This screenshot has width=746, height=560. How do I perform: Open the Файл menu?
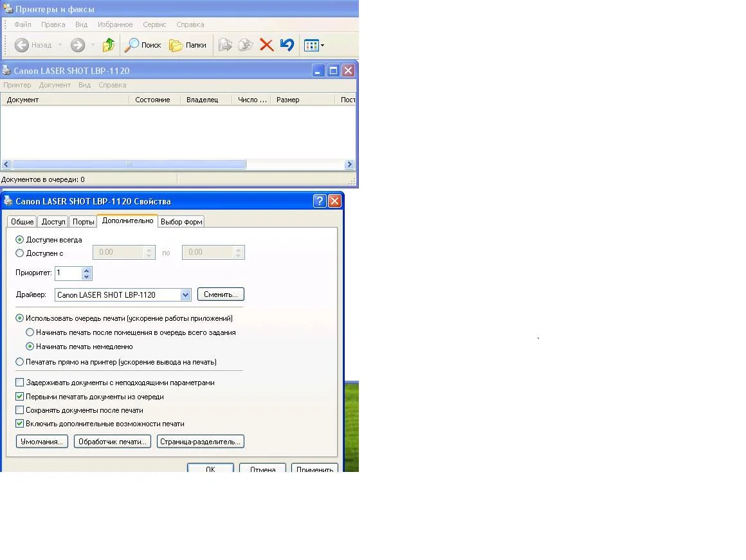tap(23, 24)
